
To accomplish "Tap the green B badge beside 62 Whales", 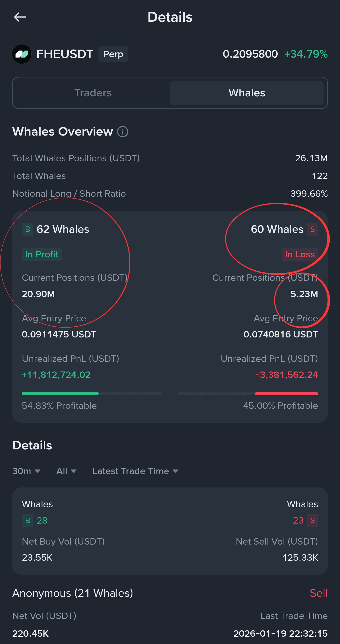I will (x=27, y=229).
